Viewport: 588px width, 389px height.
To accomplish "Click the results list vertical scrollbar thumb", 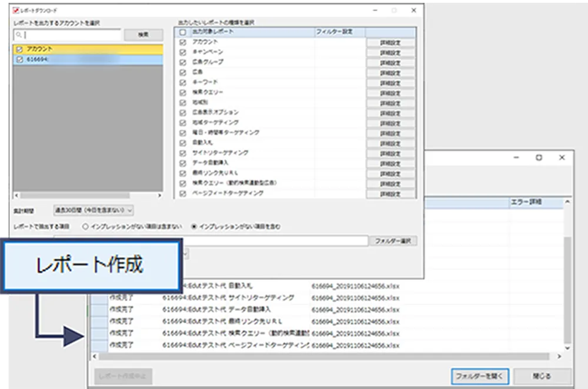I will pos(567,288).
